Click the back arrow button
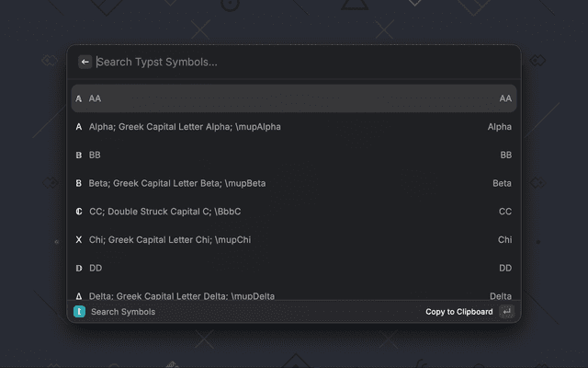 [85, 62]
